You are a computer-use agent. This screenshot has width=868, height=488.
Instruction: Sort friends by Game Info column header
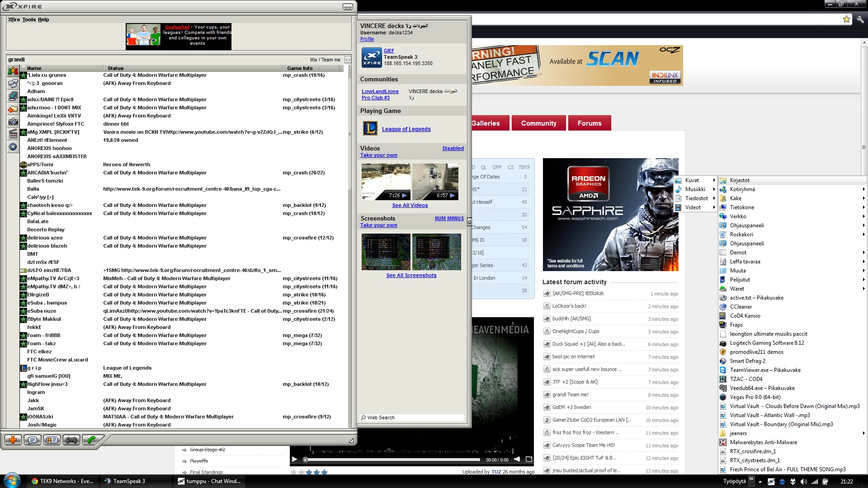[x=312, y=68]
